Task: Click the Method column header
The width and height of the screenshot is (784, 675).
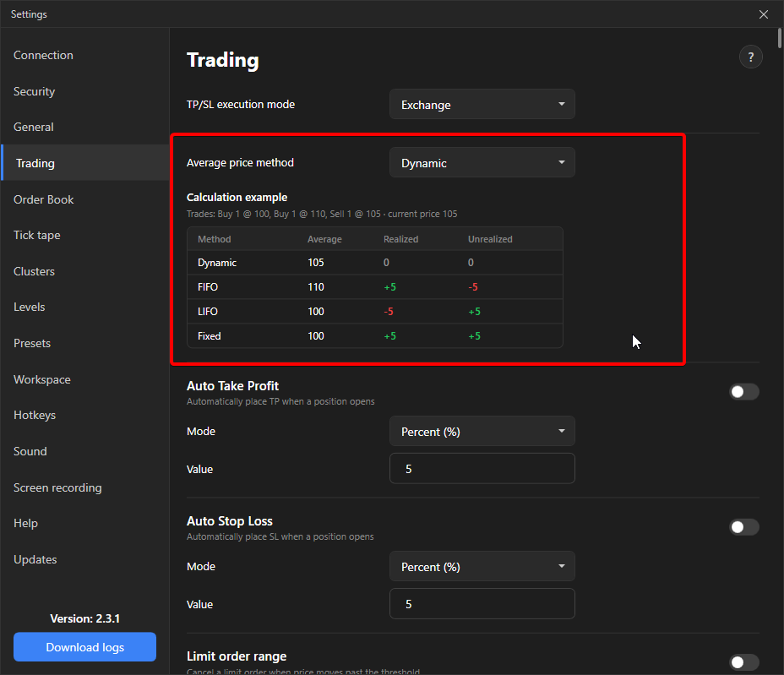Action: click(x=214, y=239)
